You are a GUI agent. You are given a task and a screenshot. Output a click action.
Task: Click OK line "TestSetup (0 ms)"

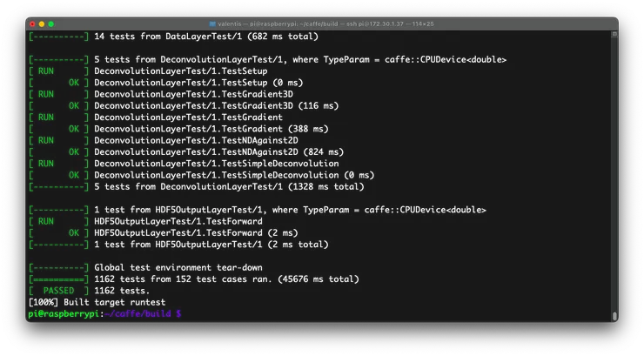click(165, 83)
